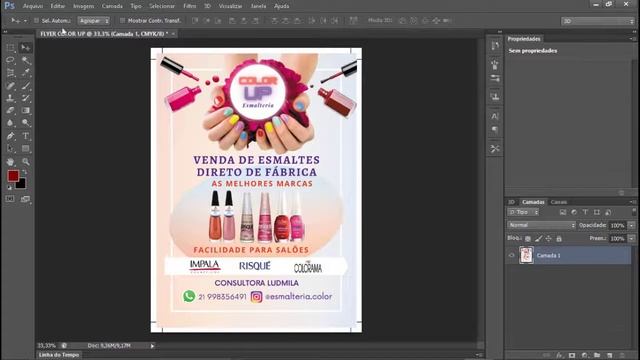640x360 pixels.
Task: Select the Magic Wand tool
Action: (x=26, y=60)
